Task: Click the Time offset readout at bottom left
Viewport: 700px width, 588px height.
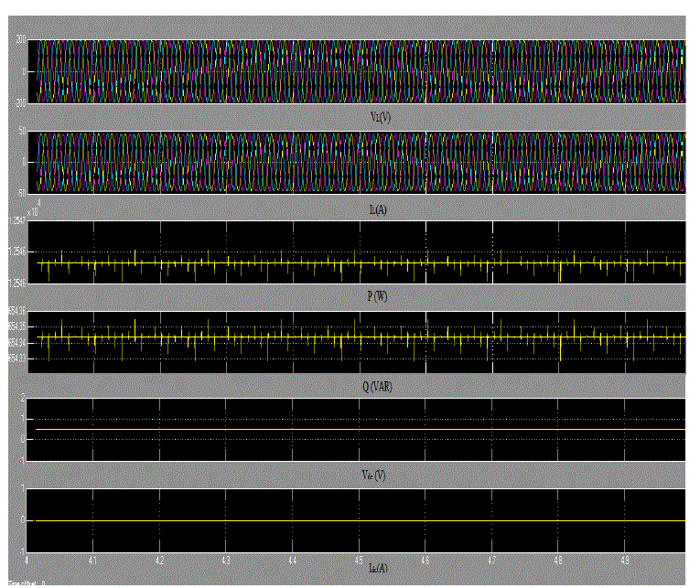Action: point(23,583)
